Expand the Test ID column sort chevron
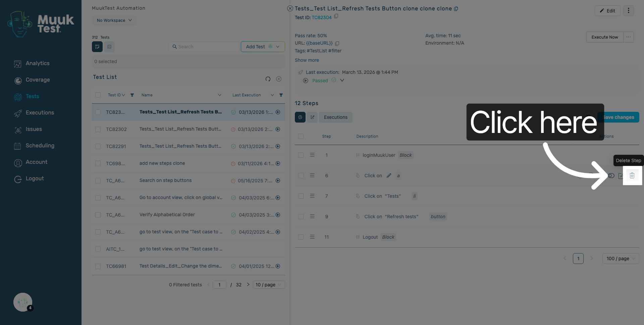Viewport: 644px width, 325px height. click(x=123, y=95)
